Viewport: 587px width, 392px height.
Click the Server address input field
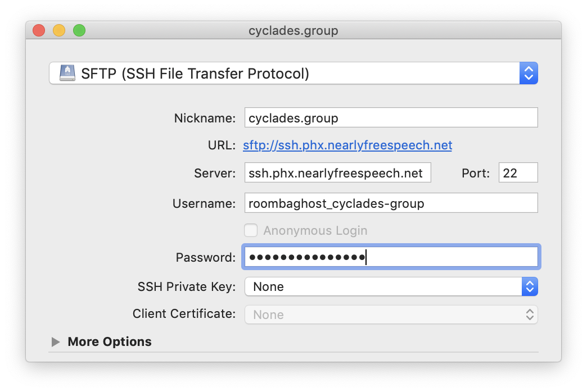[337, 173]
